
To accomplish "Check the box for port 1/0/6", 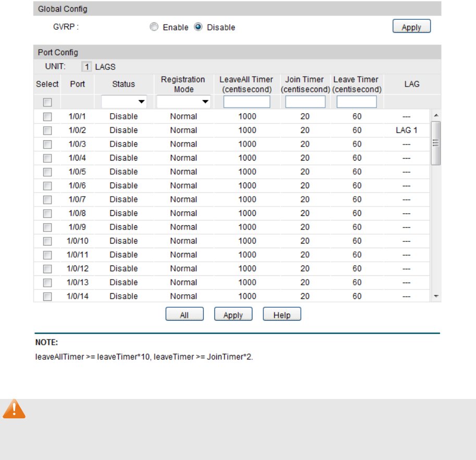I will [47, 186].
